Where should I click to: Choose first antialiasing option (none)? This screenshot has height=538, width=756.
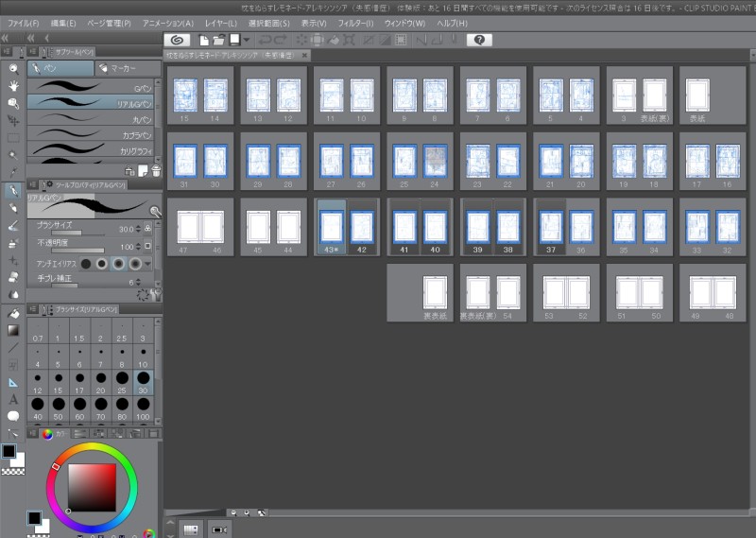(x=86, y=264)
